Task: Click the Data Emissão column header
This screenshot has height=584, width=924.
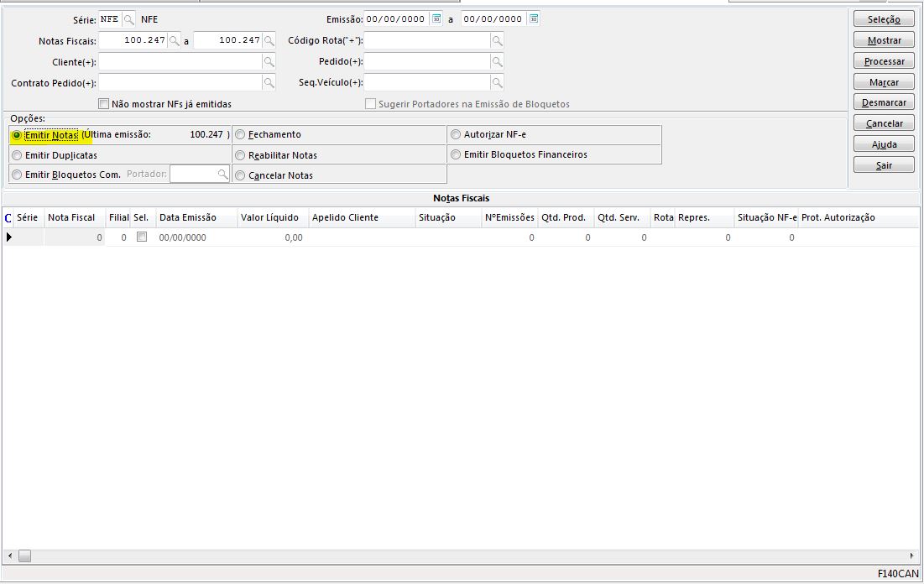Action: (x=188, y=217)
